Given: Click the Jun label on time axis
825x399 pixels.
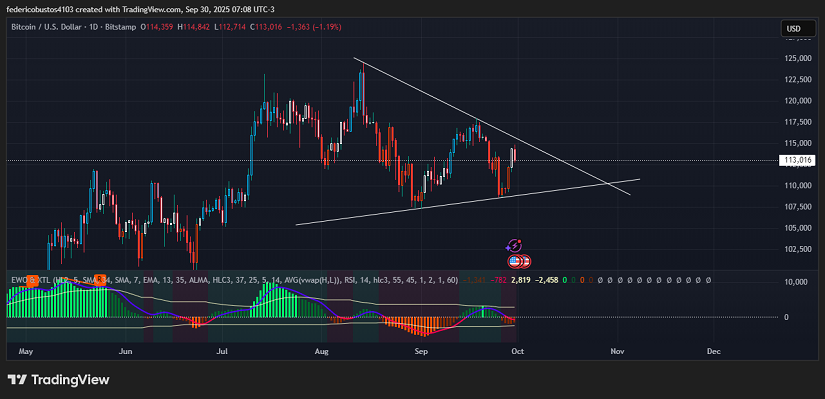Looking at the screenshot, I should coord(125,351).
